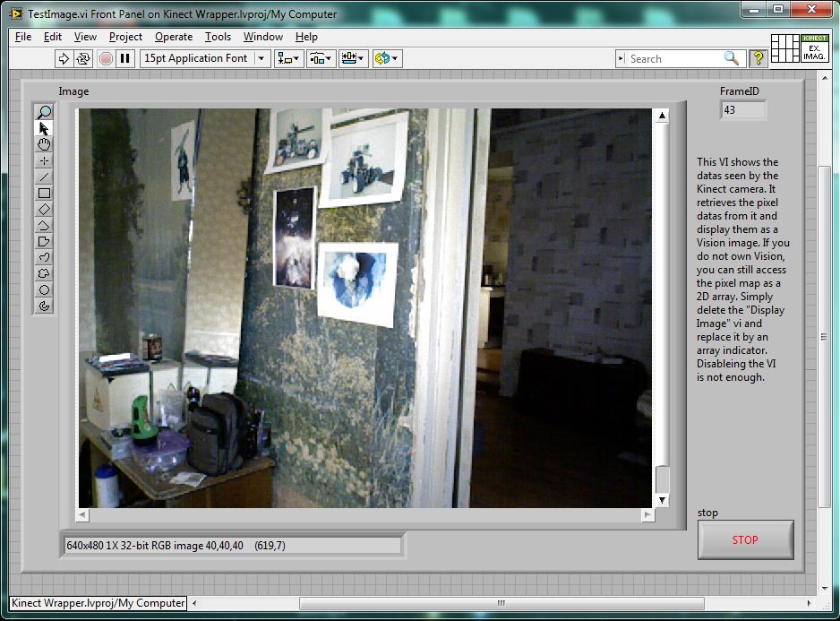Expand the Distribute Objects dropdown

321,58
